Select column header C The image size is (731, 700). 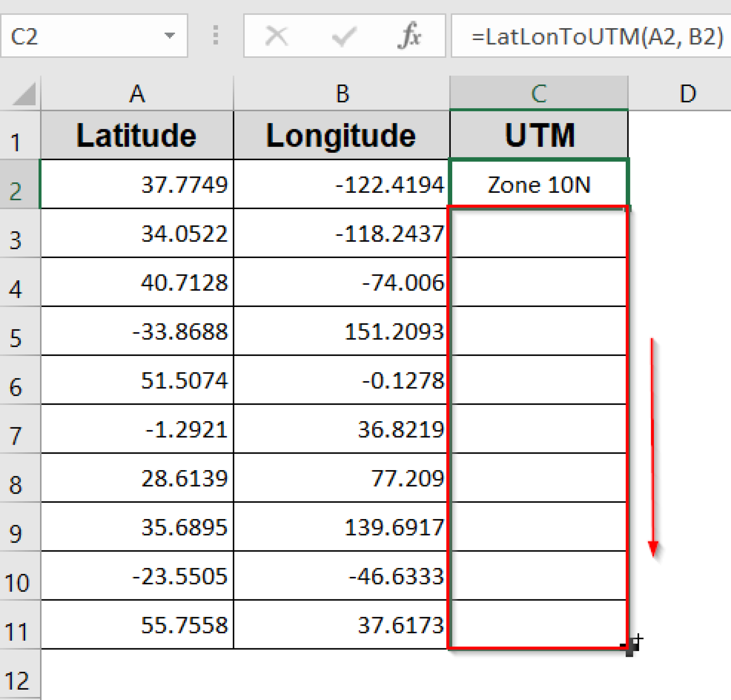tap(539, 93)
